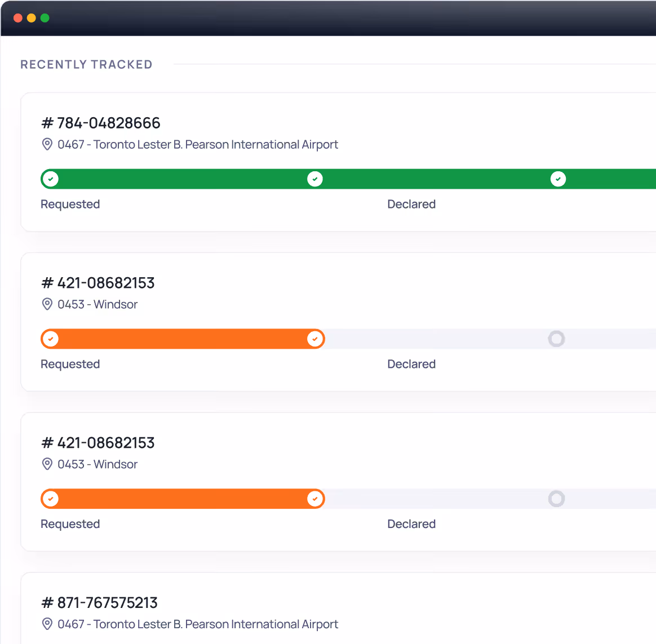Click the orange check marker ending the upper 421-08682153 bar
Image resolution: width=656 pixels, height=644 pixels.
point(315,339)
